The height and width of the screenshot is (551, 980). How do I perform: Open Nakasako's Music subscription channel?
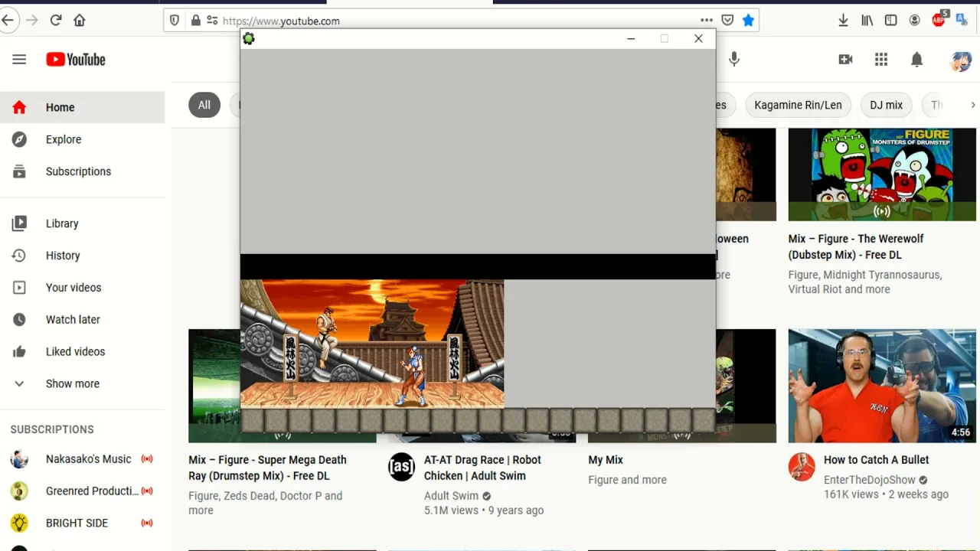(x=82, y=459)
